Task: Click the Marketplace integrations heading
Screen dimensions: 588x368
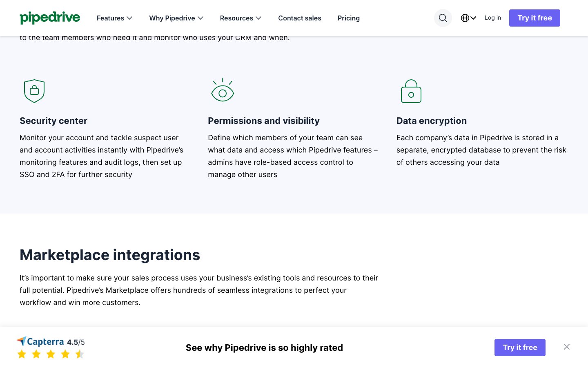Action: (110, 255)
